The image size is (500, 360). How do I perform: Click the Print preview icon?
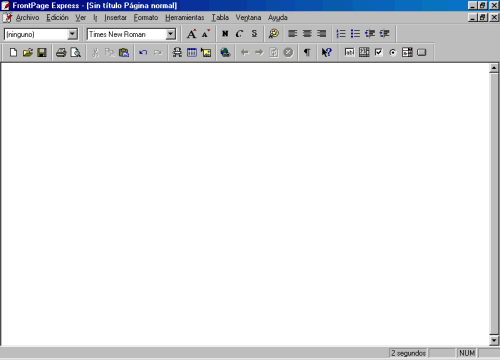76,53
